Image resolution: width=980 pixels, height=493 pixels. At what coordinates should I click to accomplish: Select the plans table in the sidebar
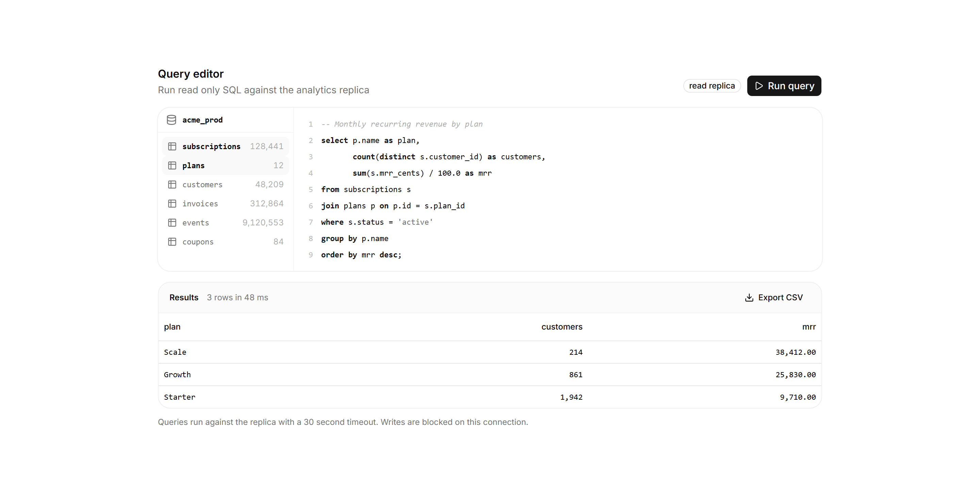click(x=226, y=165)
